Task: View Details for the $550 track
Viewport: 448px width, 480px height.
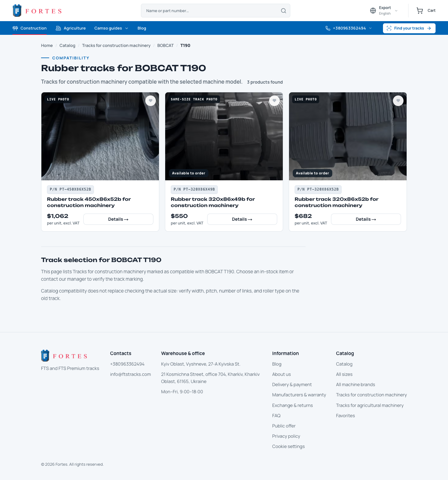Action: (x=242, y=219)
